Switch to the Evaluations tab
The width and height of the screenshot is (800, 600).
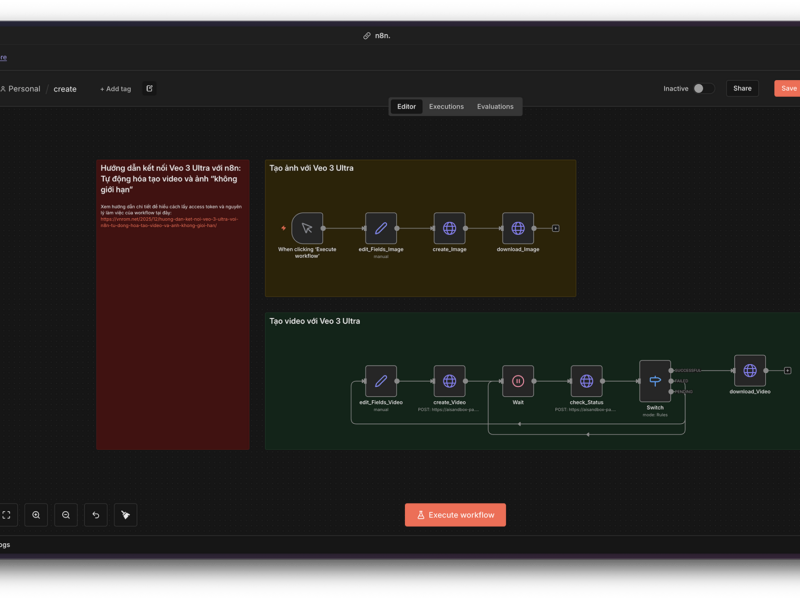[x=495, y=106]
